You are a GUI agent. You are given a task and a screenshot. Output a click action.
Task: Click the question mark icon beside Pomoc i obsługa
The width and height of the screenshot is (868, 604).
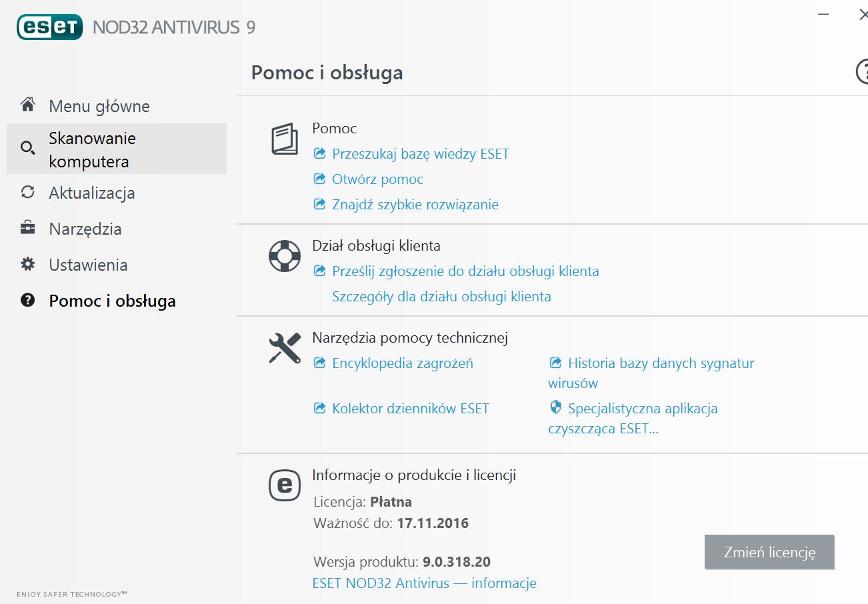[x=27, y=300]
